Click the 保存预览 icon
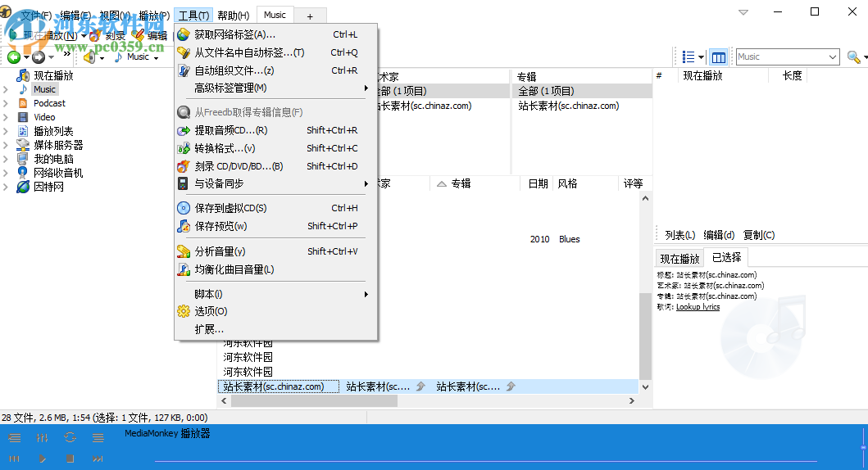 pos(184,226)
